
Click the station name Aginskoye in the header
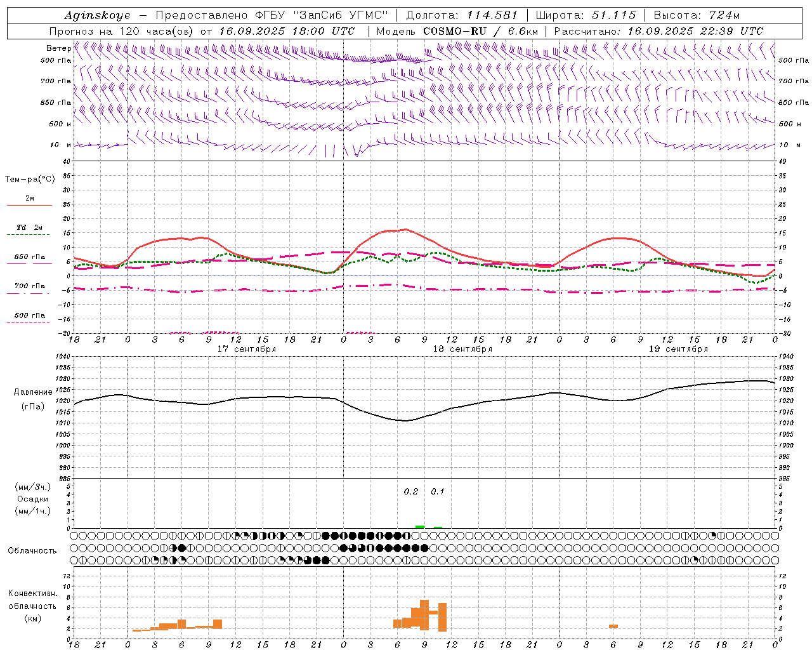(97, 15)
